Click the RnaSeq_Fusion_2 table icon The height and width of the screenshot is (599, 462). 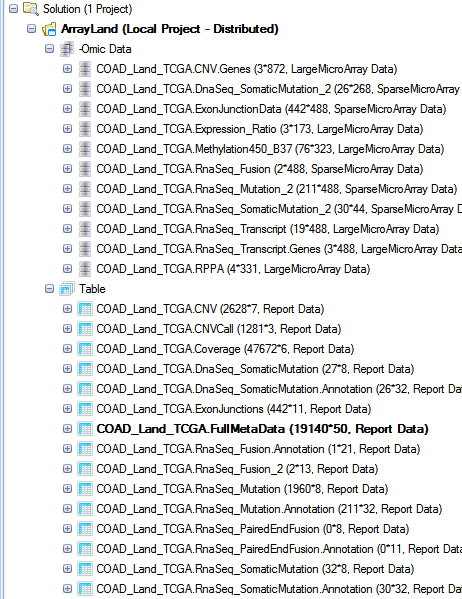point(85,469)
